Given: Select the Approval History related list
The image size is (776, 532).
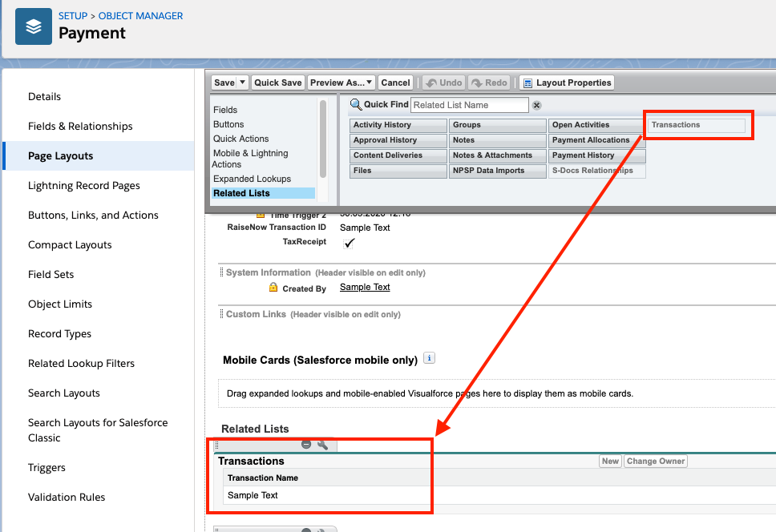Looking at the screenshot, I should point(398,140).
